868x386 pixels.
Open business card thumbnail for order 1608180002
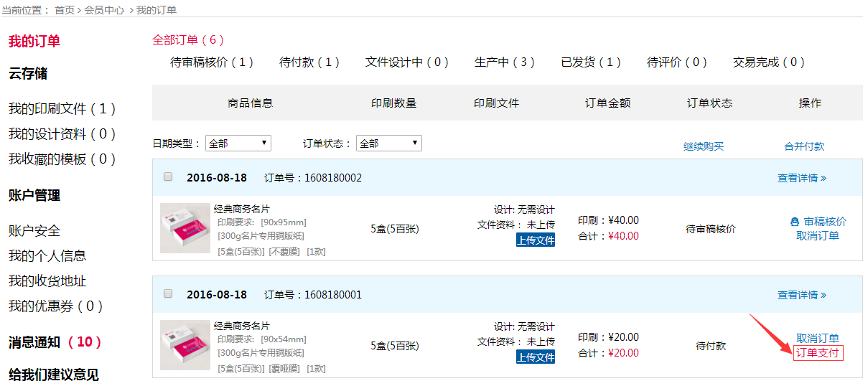pos(185,228)
